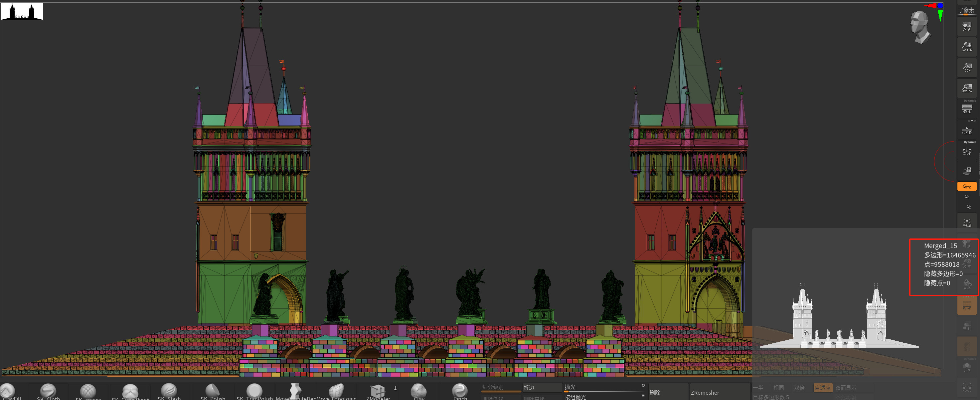Screen dimensions: 980x400
Task: Pick the SK_CurvePinch brush
Action: pyautogui.click(x=130, y=392)
